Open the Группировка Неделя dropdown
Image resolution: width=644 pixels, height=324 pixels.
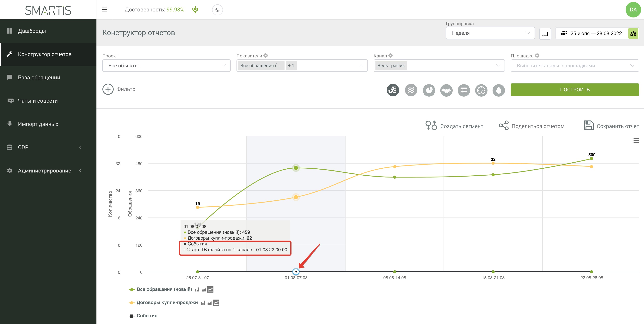[x=490, y=33]
